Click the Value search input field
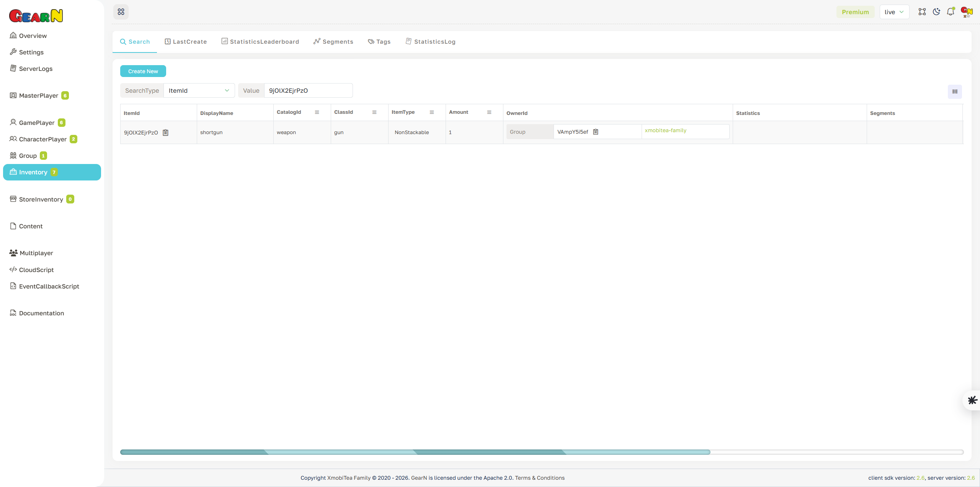Image resolution: width=980 pixels, height=487 pixels. click(x=308, y=90)
